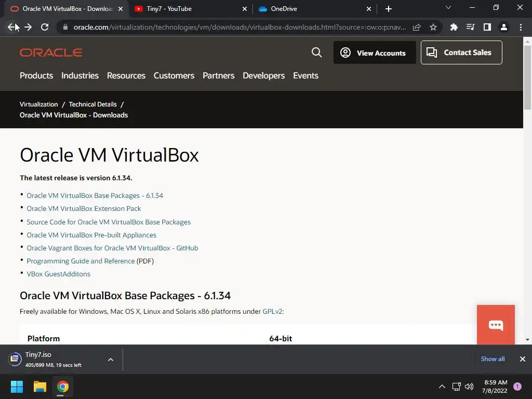532x399 pixels.
Task: Open the tab search chevron
Action: 448,7
